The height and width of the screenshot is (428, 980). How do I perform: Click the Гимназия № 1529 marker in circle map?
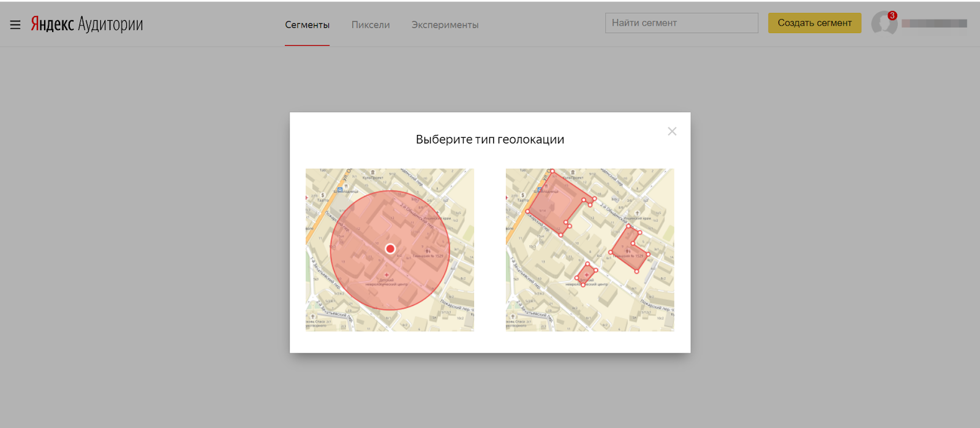pyautogui.click(x=428, y=251)
